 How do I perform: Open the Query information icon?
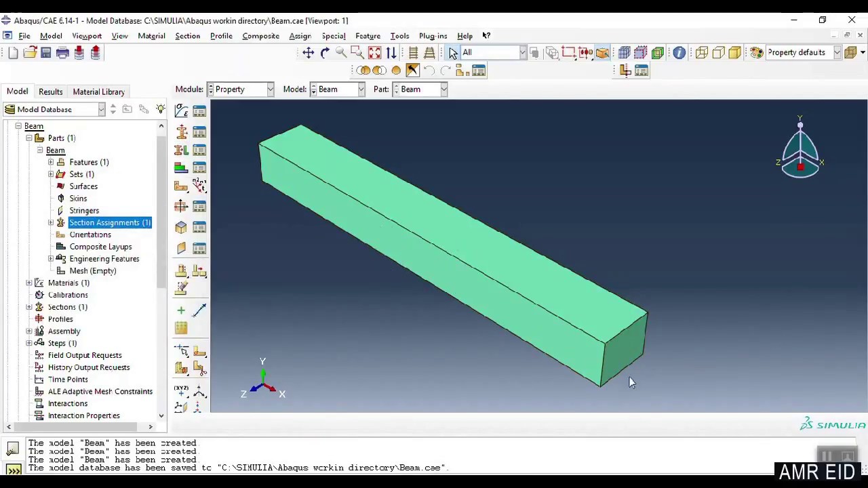pos(679,53)
